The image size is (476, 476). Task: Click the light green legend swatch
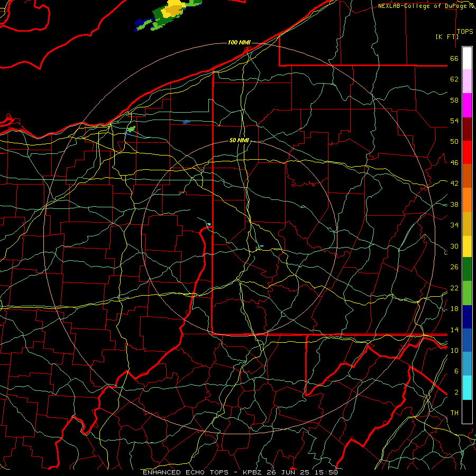467,293
